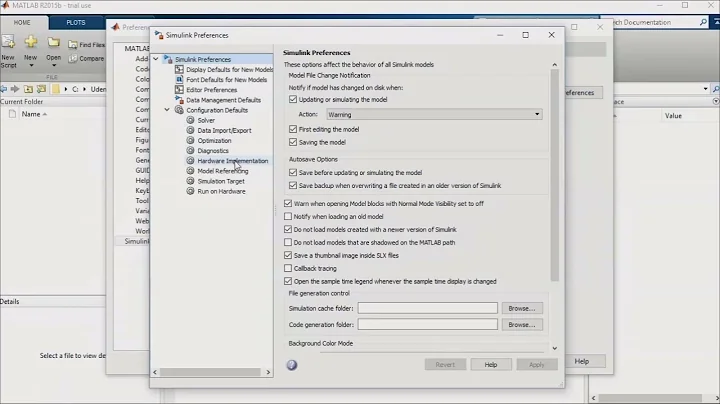
Task: Click the forward navigation arrow in MATLAB
Action: click(x=15, y=89)
